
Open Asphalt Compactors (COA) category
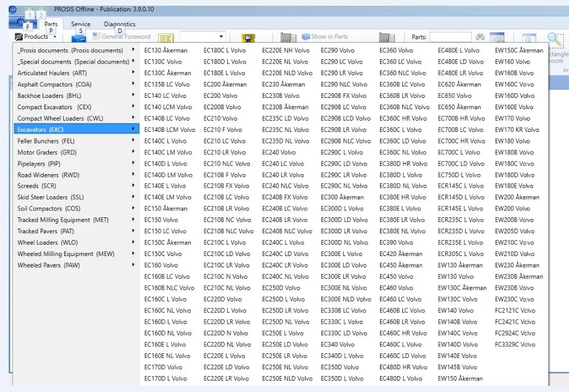coord(77,84)
